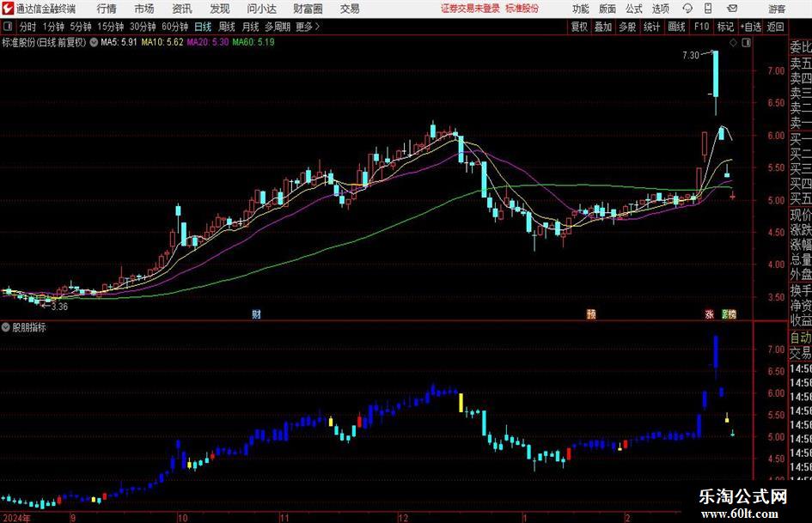Click the 统计 statistics toolbar button

(651, 27)
